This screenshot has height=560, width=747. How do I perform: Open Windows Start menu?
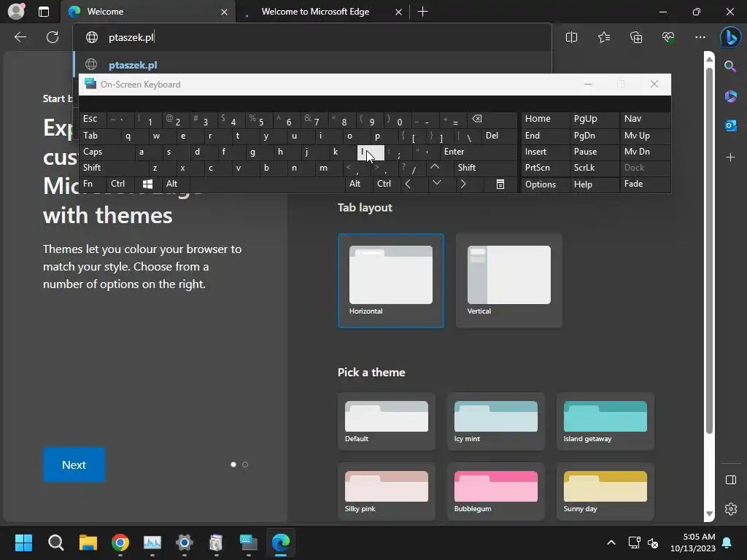[x=23, y=542]
